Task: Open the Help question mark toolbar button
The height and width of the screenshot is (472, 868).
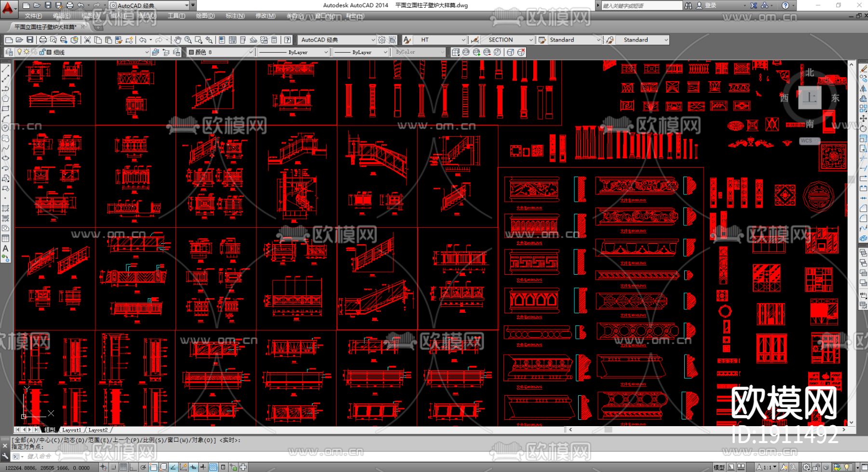Action: (287, 40)
